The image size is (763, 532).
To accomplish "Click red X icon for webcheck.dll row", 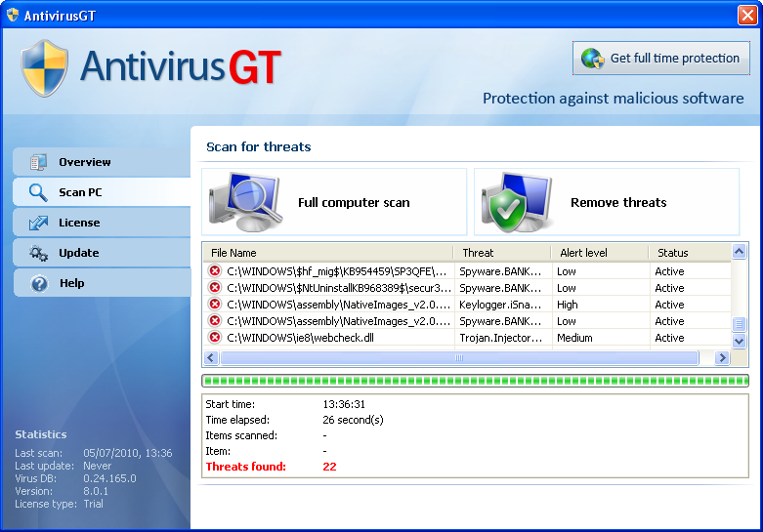I will click(x=215, y=337).
